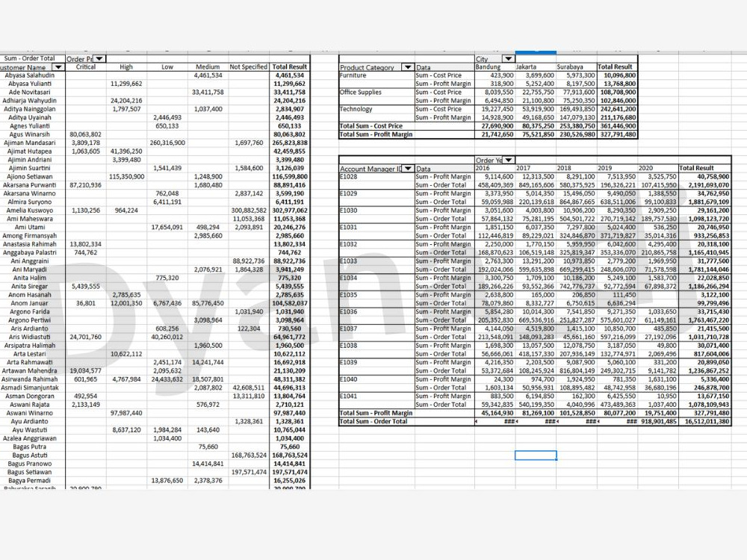
Task: Select the empty highlighted cell below the tables
Action: click(536, 455)
